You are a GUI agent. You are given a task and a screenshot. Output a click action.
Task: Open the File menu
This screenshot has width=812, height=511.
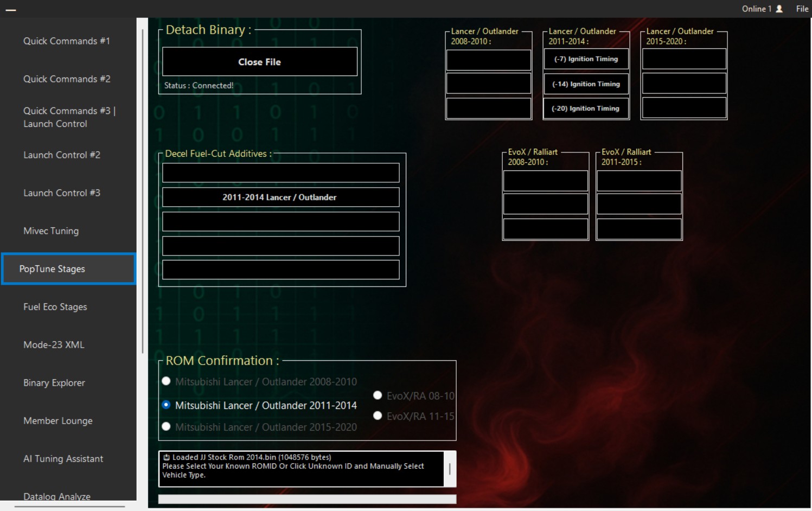click(x=802, y=9)
